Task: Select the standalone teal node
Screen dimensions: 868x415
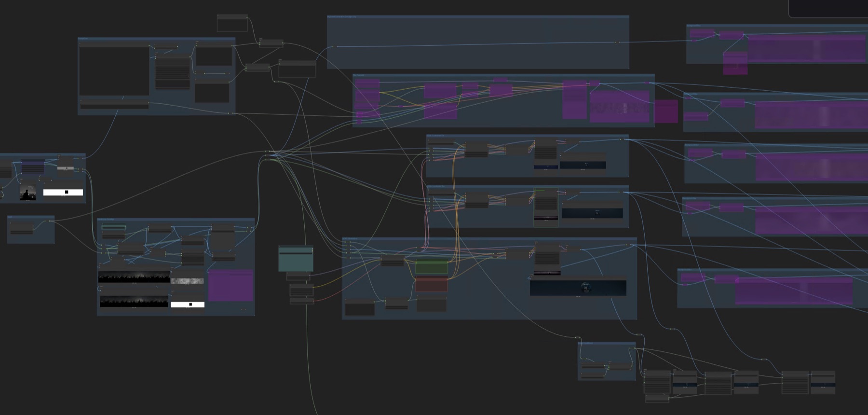Action: tap(296, 258)
